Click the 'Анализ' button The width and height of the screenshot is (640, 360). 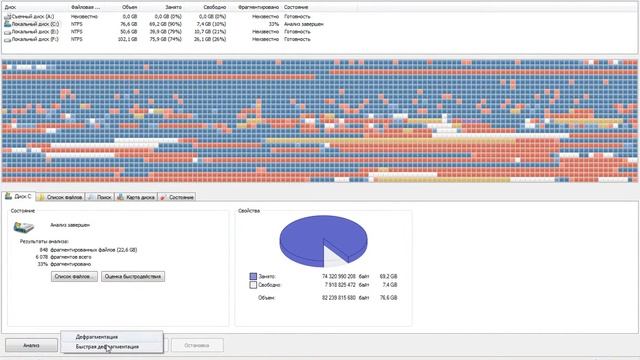pyautogui.click(x=31, y=345)
